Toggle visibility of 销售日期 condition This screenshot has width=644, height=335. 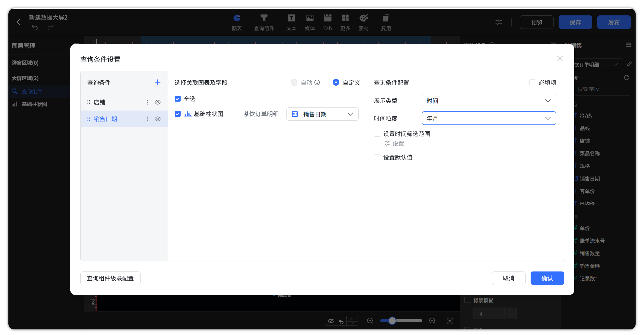pyautogui.click(x=158, y=119)
